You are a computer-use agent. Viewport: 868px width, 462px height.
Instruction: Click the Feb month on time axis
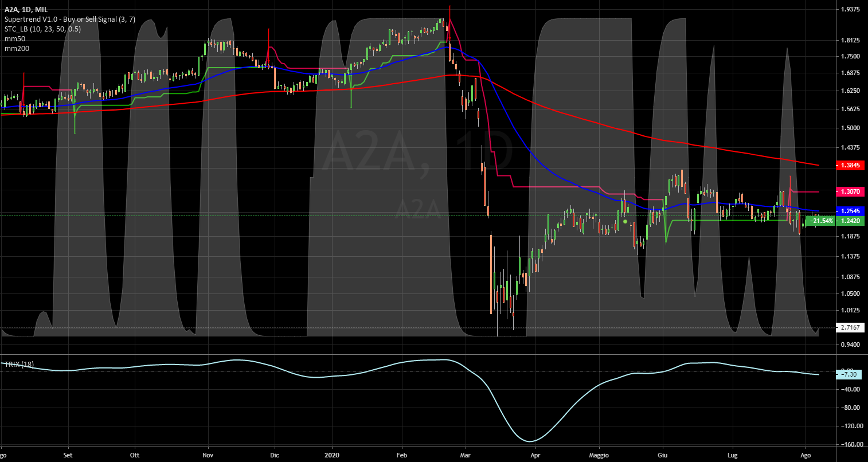pos(401,455)
